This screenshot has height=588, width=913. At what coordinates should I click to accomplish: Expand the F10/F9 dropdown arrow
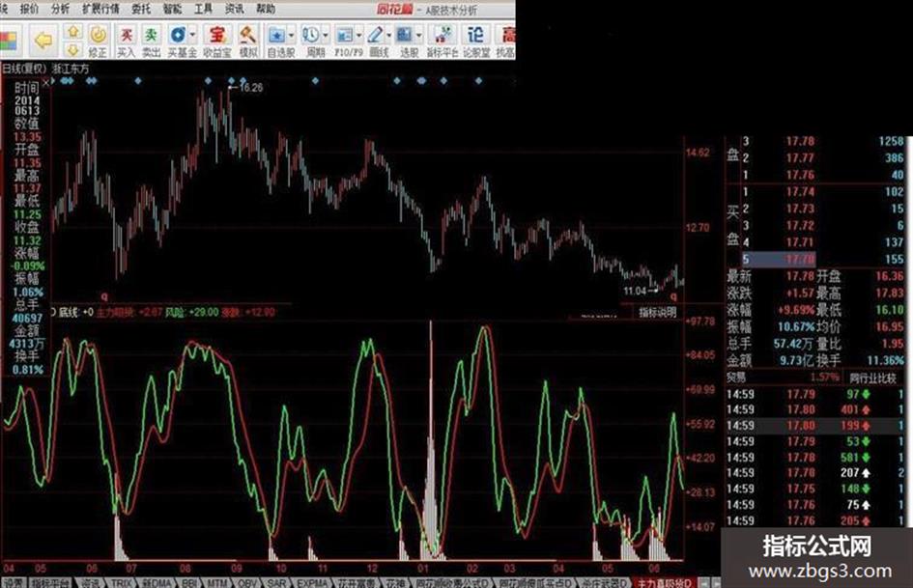(x=359, y=35)
